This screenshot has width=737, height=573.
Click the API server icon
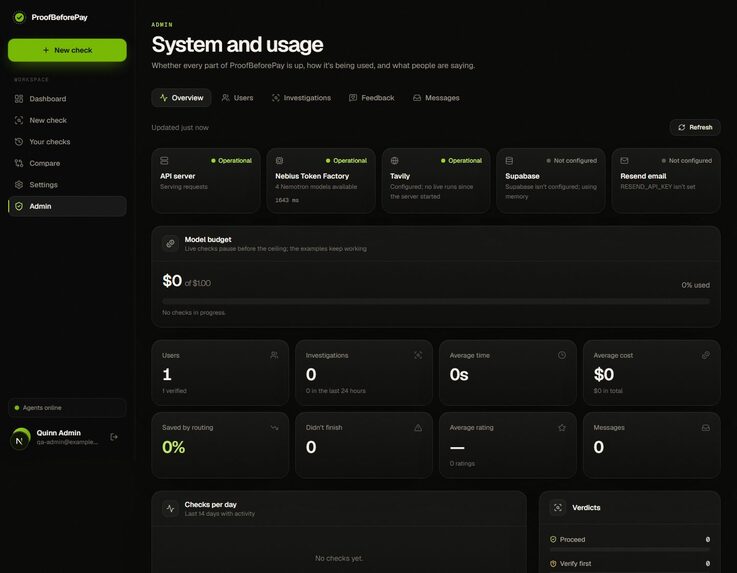click(164, 161)
